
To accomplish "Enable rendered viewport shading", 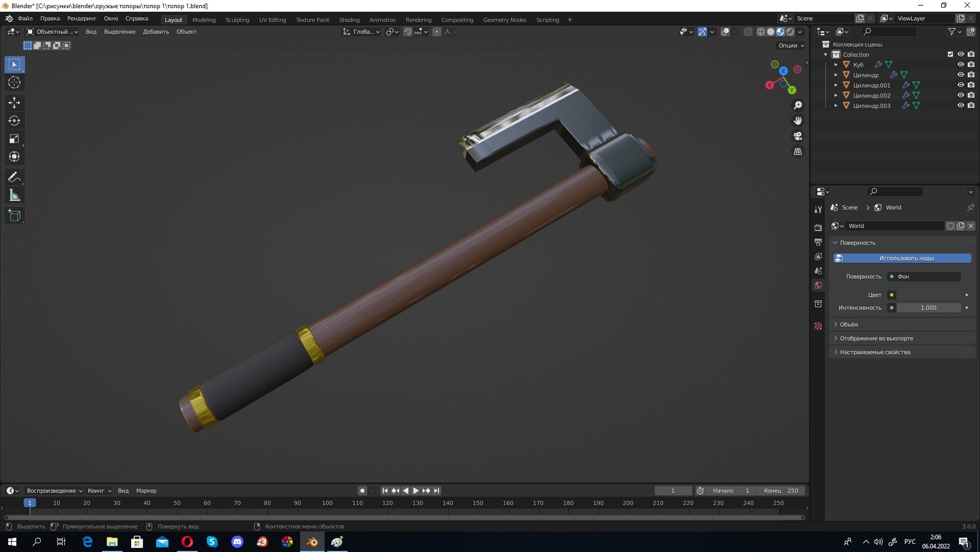I will coord(790,32).
